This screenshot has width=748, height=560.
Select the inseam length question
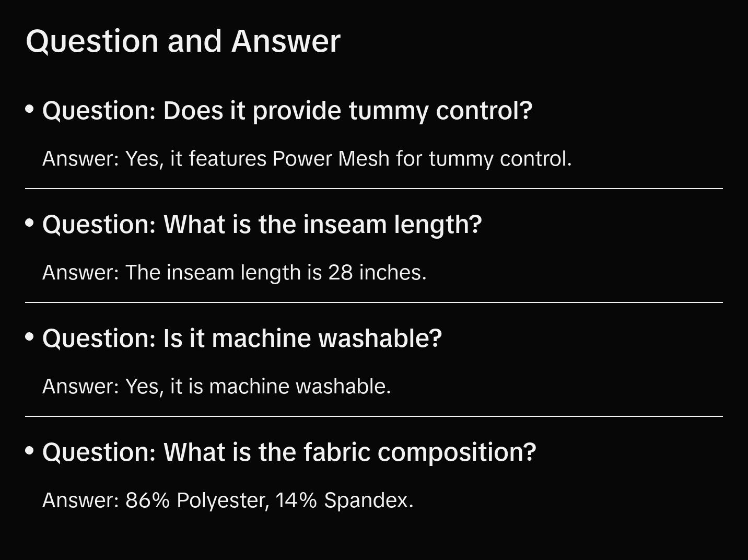(x=262, y=225)
